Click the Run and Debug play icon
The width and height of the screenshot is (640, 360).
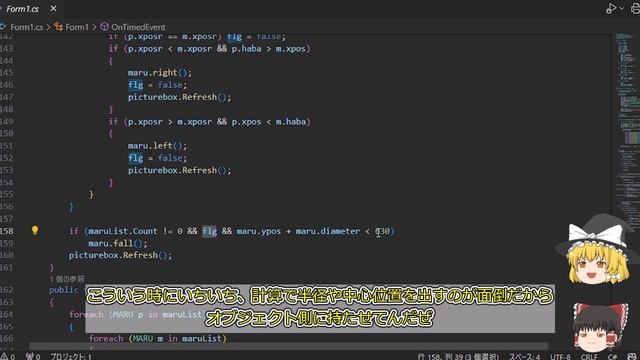tap(611, 8)
